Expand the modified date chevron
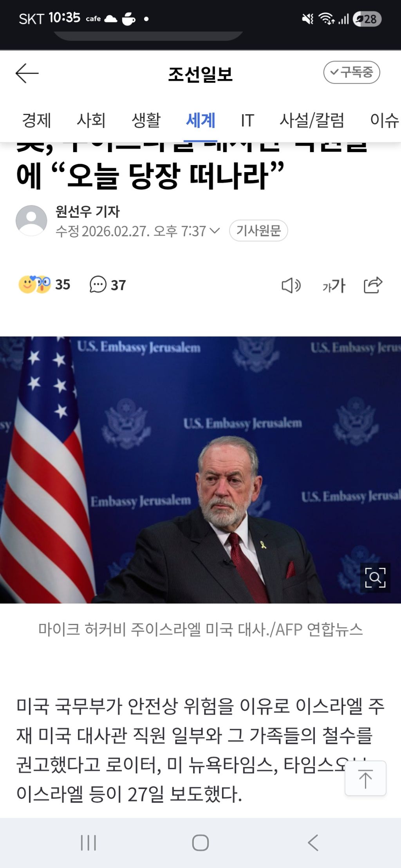Viewport: 401px width, 868px height. pos(215,230)
